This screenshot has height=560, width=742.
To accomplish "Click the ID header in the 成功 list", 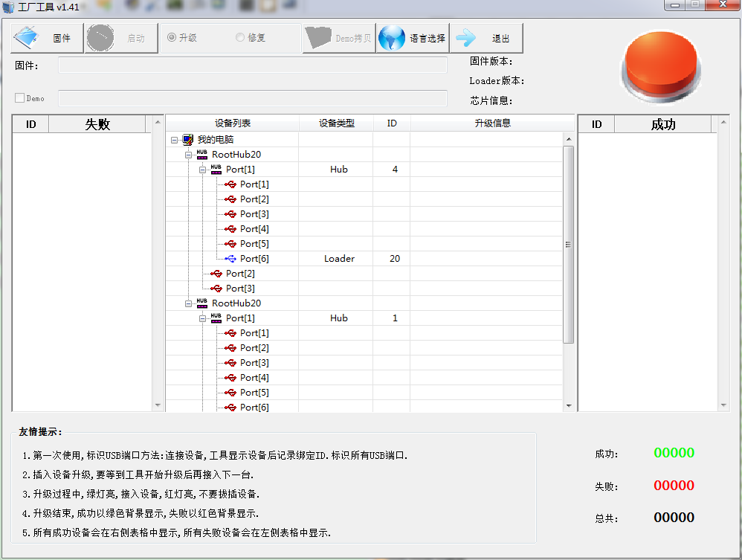I will tap(597, 124).
